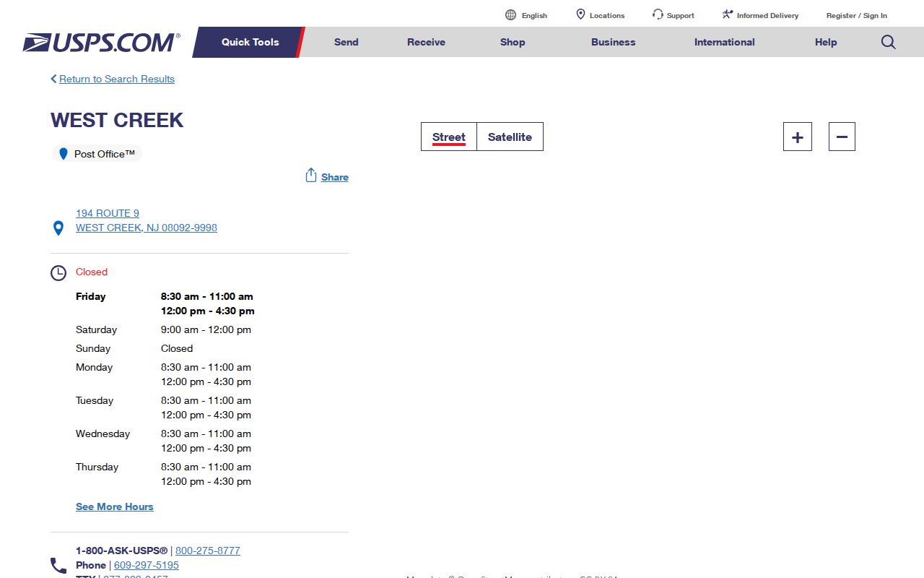Image resolution: width=924 pixels, height=578 pixels.
Task: Click the globe language icon
Action: [510, 15]
